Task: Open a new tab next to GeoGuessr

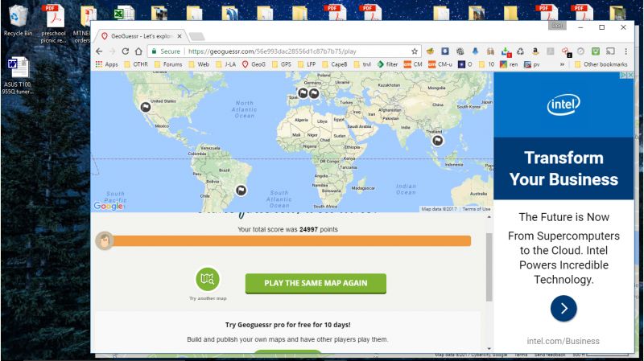Action: point(196,36)
